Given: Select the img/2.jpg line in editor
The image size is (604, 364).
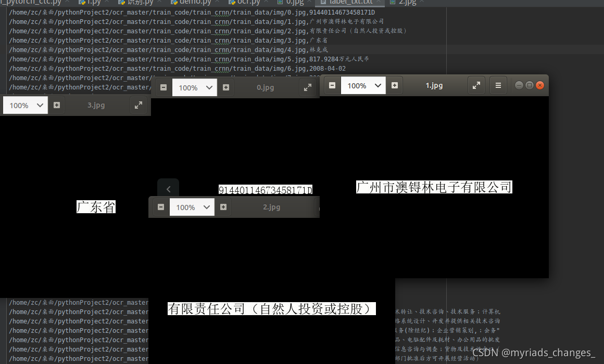Looking at the screenshot, I should 208,31.
